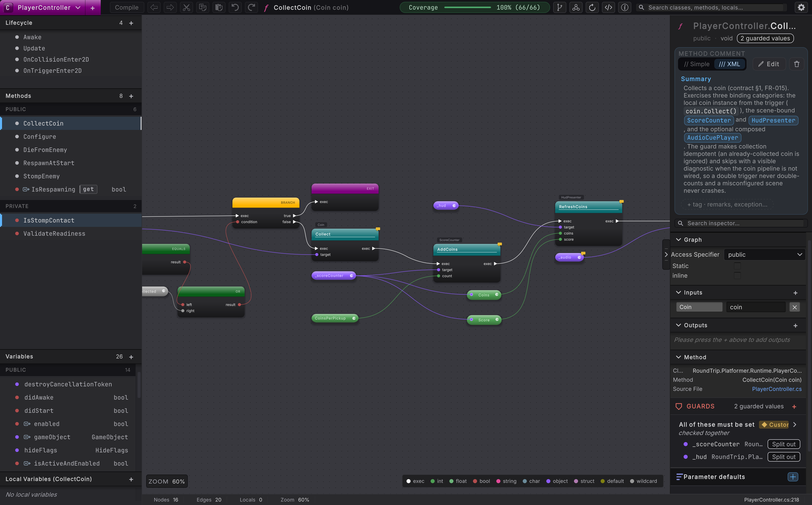Select the _scoreCounter variable node
Screen dimensions: 812x505
pos(334,276)
